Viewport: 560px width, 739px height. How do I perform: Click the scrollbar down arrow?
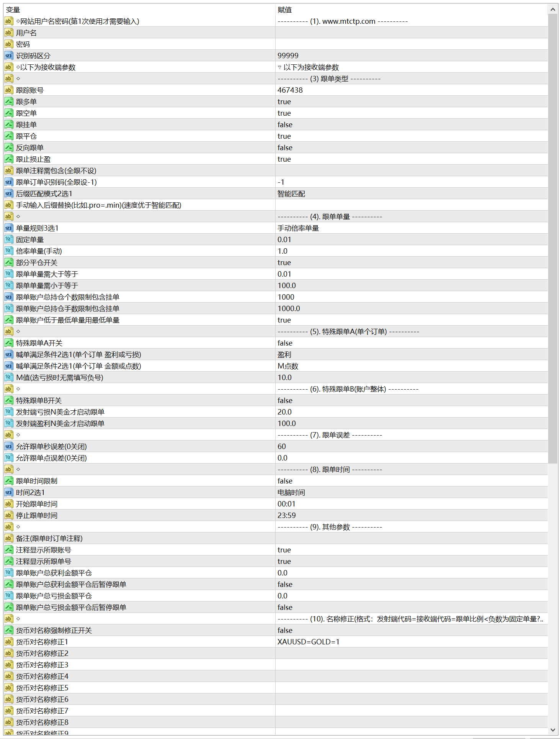(553, 730)
